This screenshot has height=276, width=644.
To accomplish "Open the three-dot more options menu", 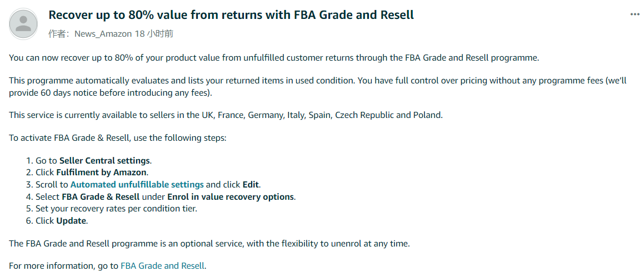I will point(635,14).
